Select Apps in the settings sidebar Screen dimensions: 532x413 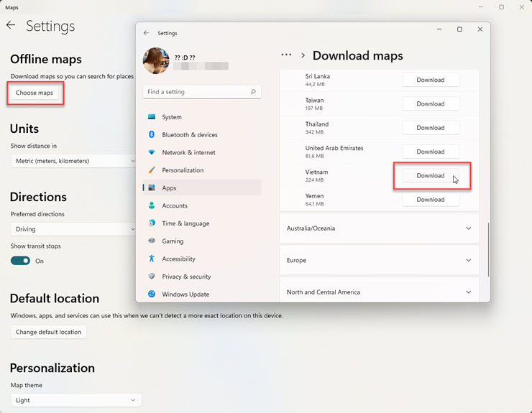pos(170,188)
